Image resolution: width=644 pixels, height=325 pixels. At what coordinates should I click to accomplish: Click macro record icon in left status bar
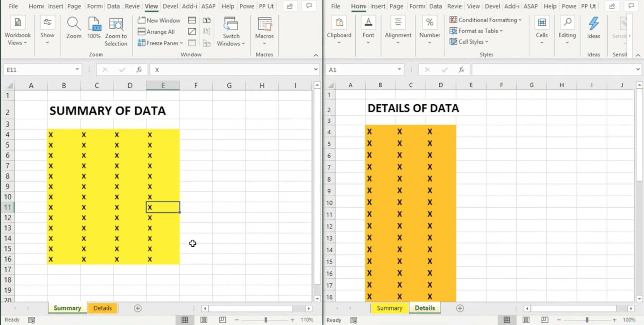pos(32,320)
